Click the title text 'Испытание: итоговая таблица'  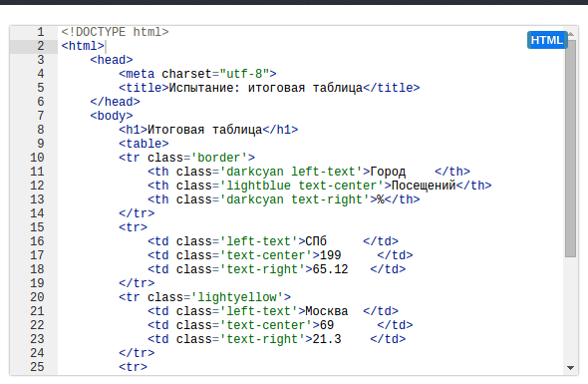(266, 88)
